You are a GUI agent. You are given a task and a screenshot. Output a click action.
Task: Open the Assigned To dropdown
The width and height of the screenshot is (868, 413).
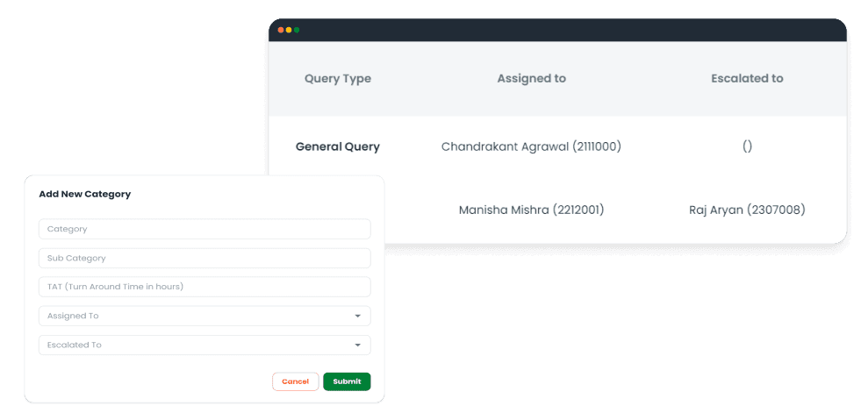pos(204,316)
